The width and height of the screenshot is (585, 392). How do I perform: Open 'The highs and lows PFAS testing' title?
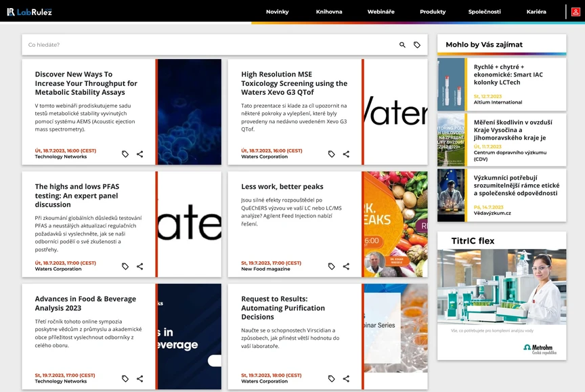point(77,196)
